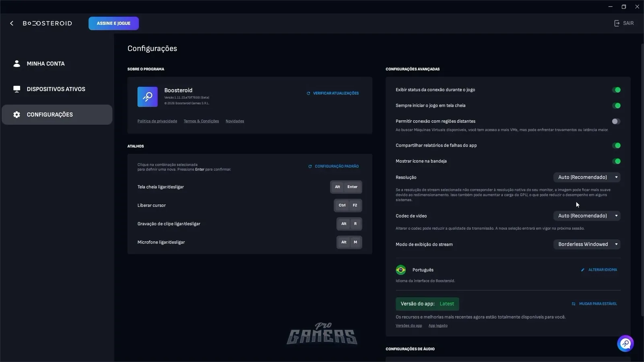This screenshot has height=362, width=644.
Task: Click refresh icon beside Verificar Atualizações
Action: [x=308, y=93]
